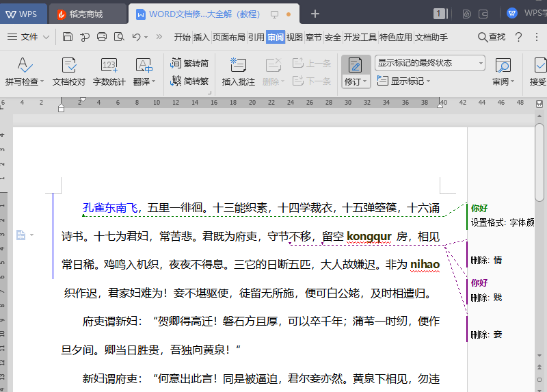
Task: Click the paragraph layout icon in left margin
Action: (21, 235)
